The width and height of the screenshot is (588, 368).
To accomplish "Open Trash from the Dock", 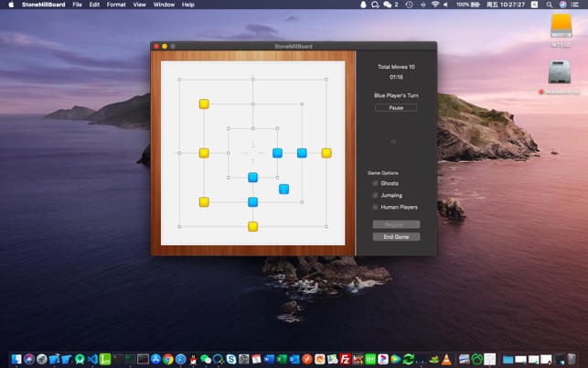I will pos(572,359).
